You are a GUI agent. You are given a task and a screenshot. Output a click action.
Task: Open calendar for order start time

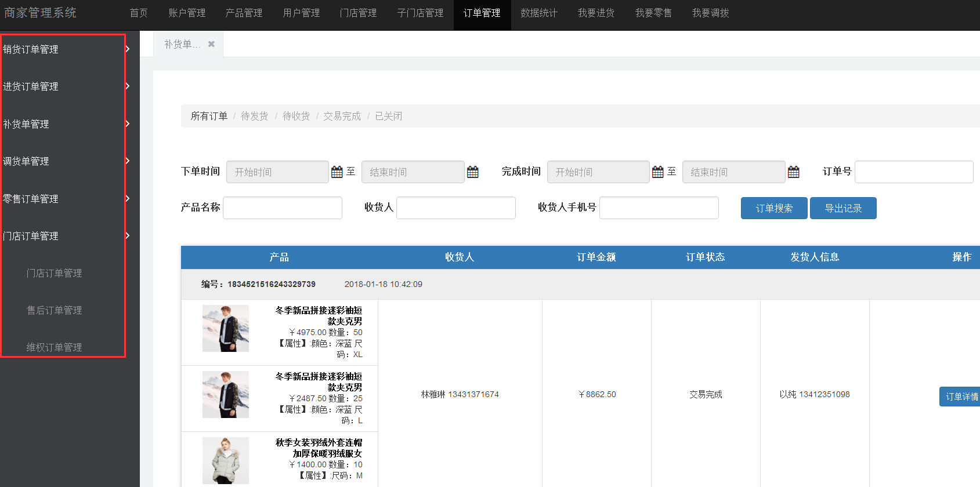coord(337,172)
